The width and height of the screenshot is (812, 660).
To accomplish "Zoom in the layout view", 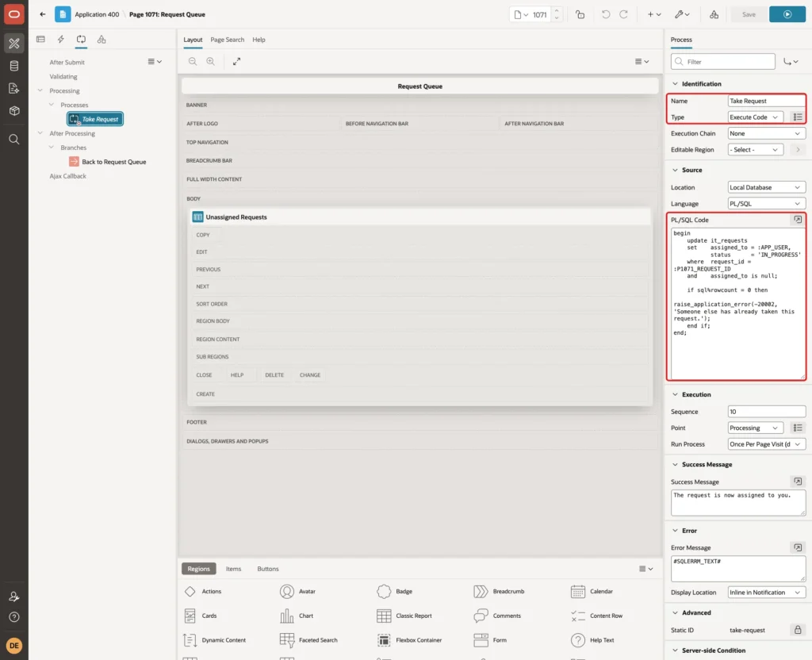I will 210,61.
